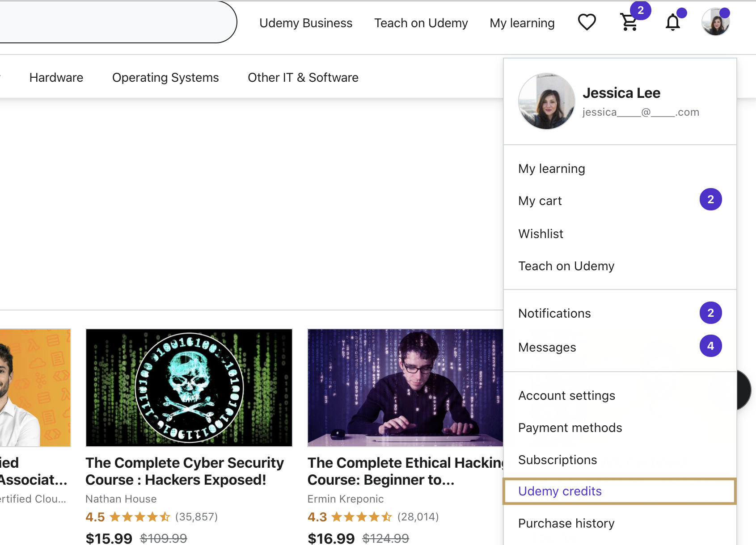Open the Other IT & Software category
Image resolution: width=756 pixels, height=545 pixels.
[303, 77]
